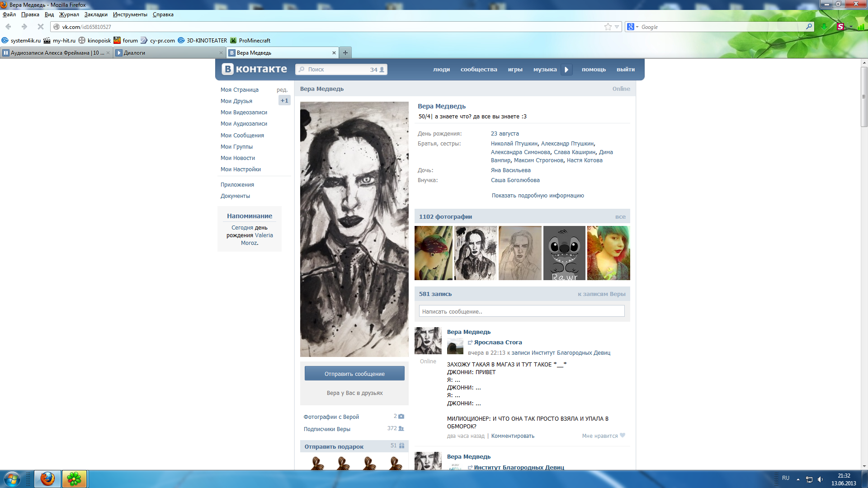Click ред. next to Моя Страница

[282, 90]
